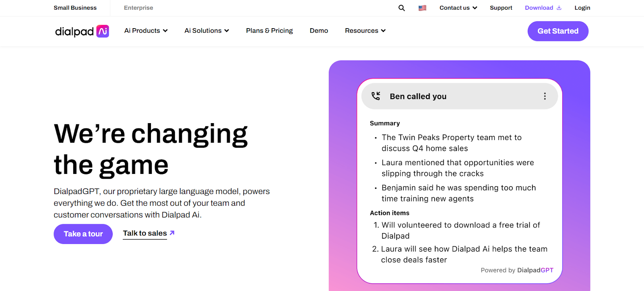Image resolution: width=644 pixels, height=291 pixels.
Task: Click the Summary heading in call card
Action: coord(385,123)
